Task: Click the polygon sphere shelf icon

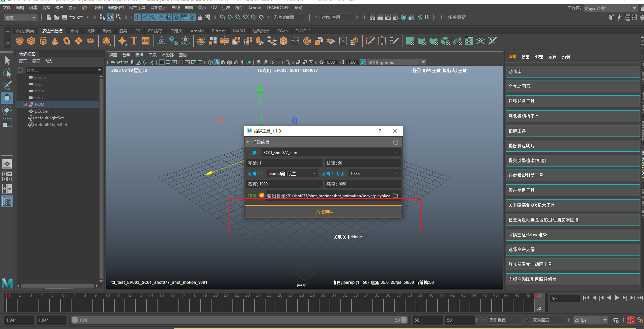Action: pyautogui.click(x=20, y=41)
